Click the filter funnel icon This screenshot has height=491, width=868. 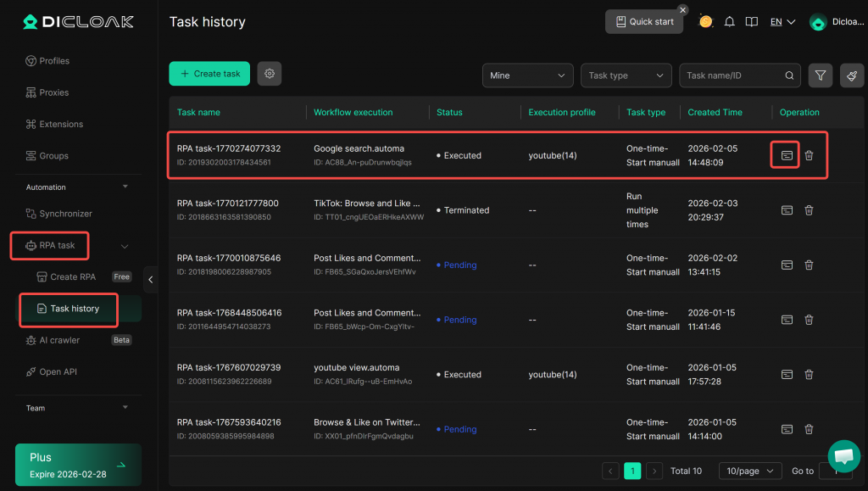point(820,75)
